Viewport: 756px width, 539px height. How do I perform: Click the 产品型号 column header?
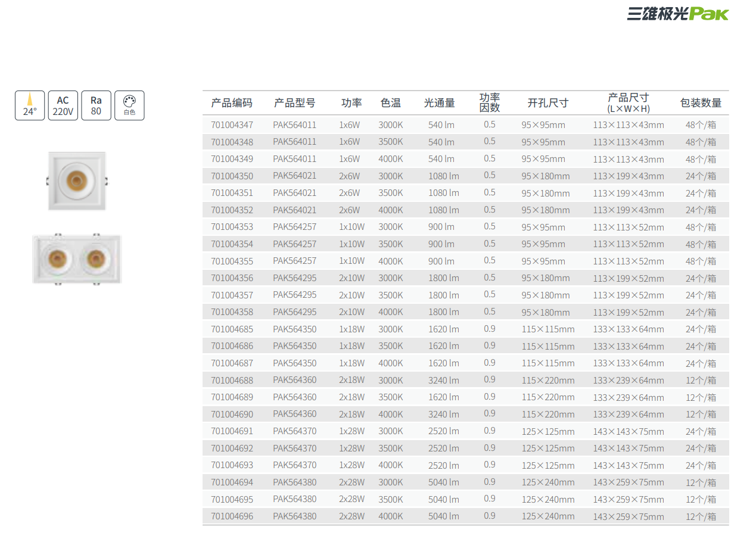point(294,103)
